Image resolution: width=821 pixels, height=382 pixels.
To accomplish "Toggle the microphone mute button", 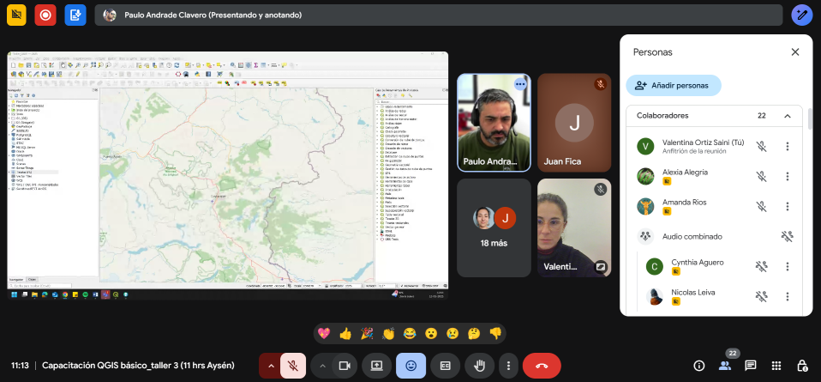I will pos(293,366).
